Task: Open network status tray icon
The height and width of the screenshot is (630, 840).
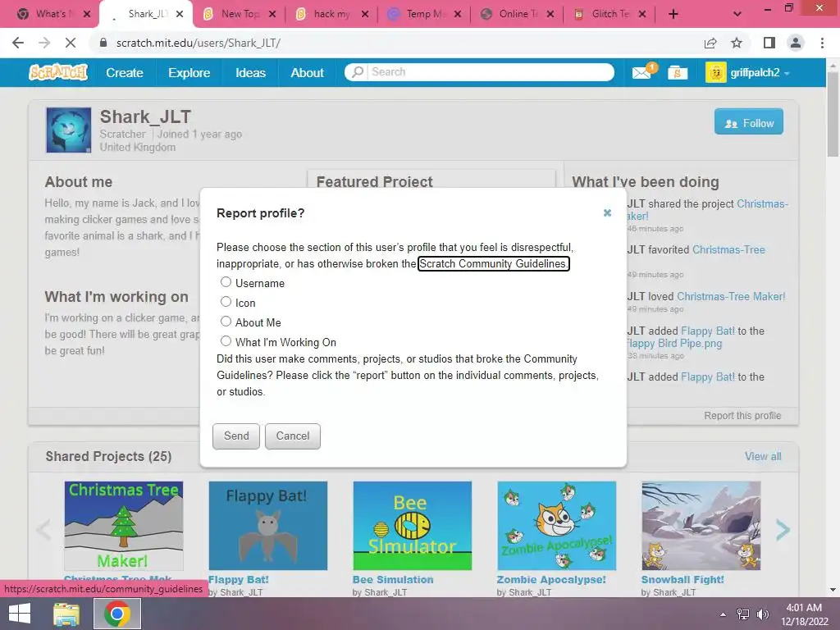Action: 743,614
